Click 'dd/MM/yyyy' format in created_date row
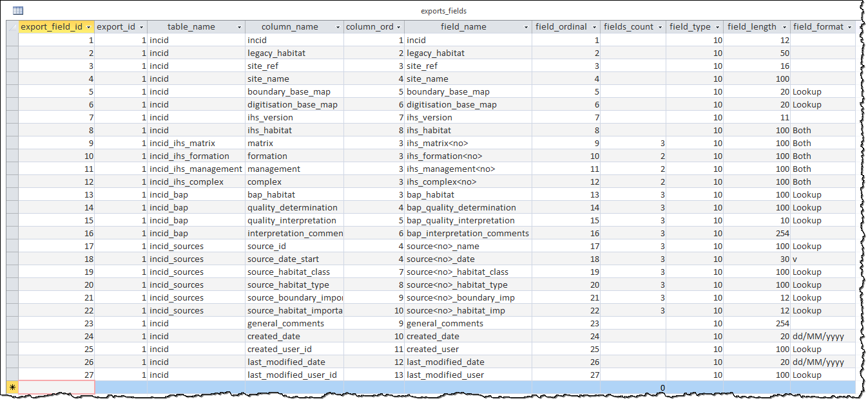The height and width of the screenshot is (401, 868). point(823,336)
